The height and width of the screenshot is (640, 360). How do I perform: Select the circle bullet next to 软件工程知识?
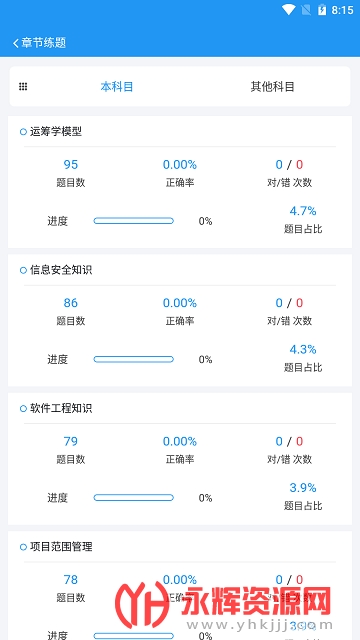[x=23, y=409]
